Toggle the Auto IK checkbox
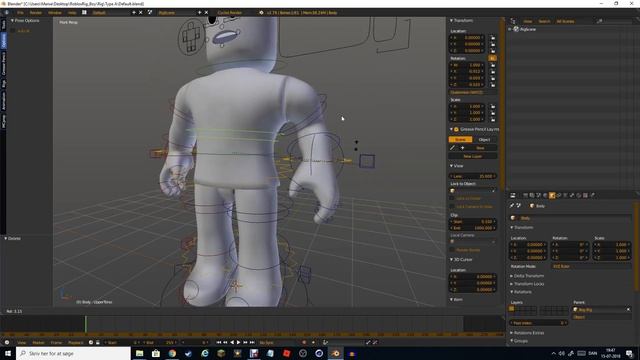Image resolution: width=640 pixels, height=360 pixels. tap(13, 31)
